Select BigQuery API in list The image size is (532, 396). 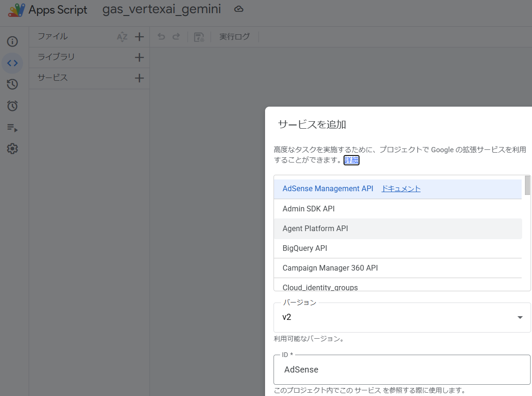click(x=398, y=248)
